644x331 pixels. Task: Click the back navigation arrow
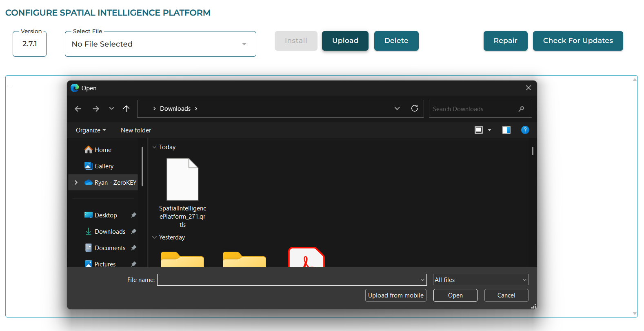(78, 109)
